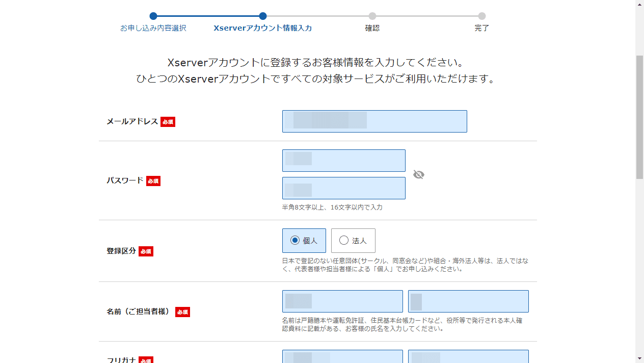Click the right 名前 input field

coord(468,301)
